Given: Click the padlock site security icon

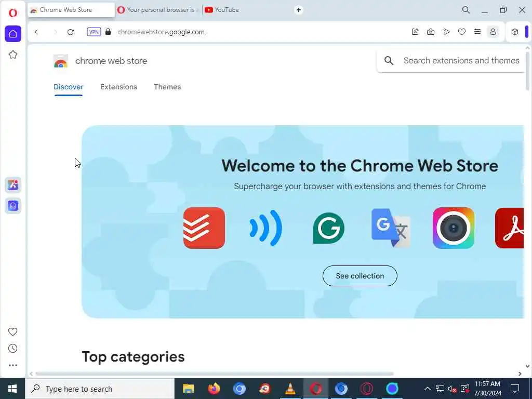Looking at the screenshot, I should pyautogui.click(x=108, y=32).
